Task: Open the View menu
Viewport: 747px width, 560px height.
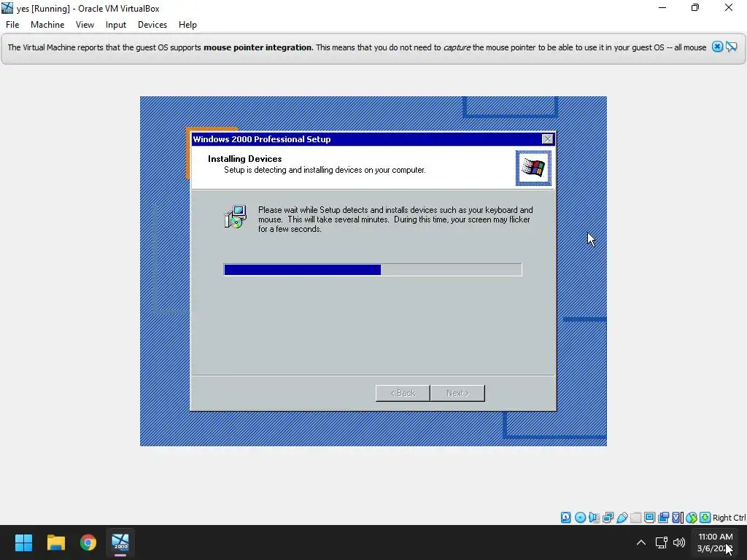Action: coord(85,25)
